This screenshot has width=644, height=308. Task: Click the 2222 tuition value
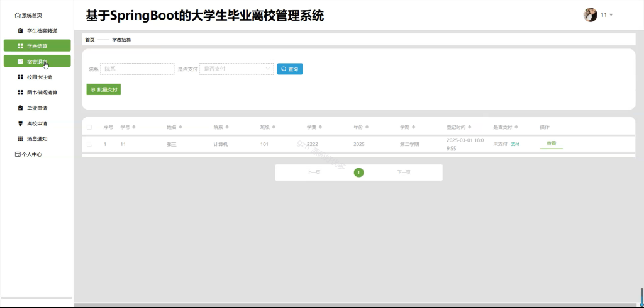click(312, 144)
